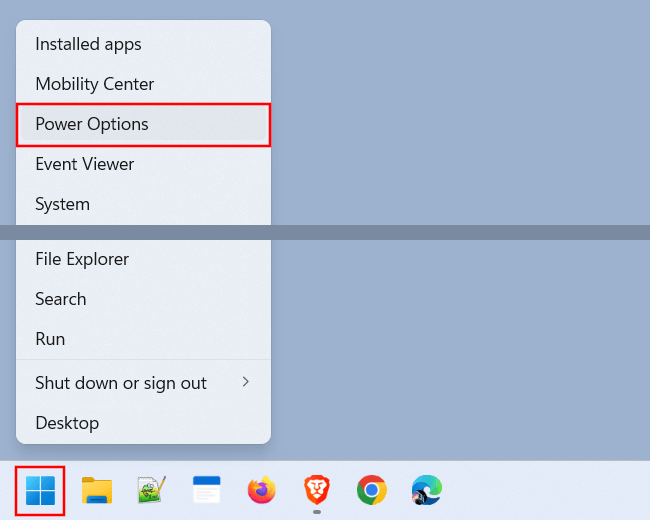Launch Google Chrome from the taskbar
Viewport: 650px width, 520px height.
click(x=372, y=490)
